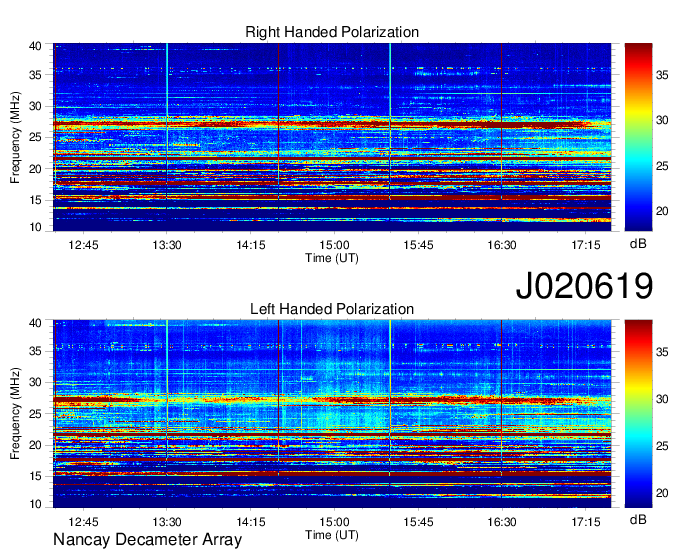Click the 20 dB tick on Right Handed colorbar

tap(662, 211)
